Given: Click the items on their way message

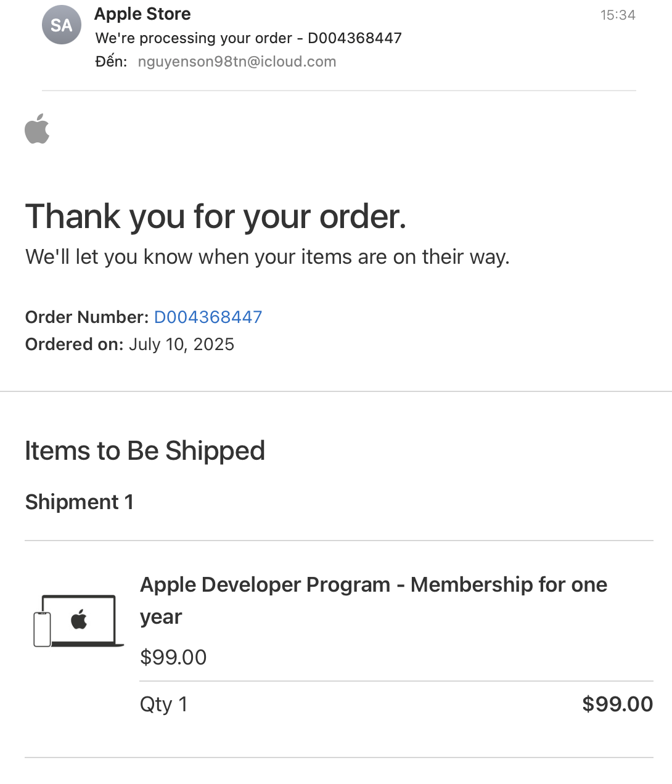Looking at the screenshot, I should 268,256.
